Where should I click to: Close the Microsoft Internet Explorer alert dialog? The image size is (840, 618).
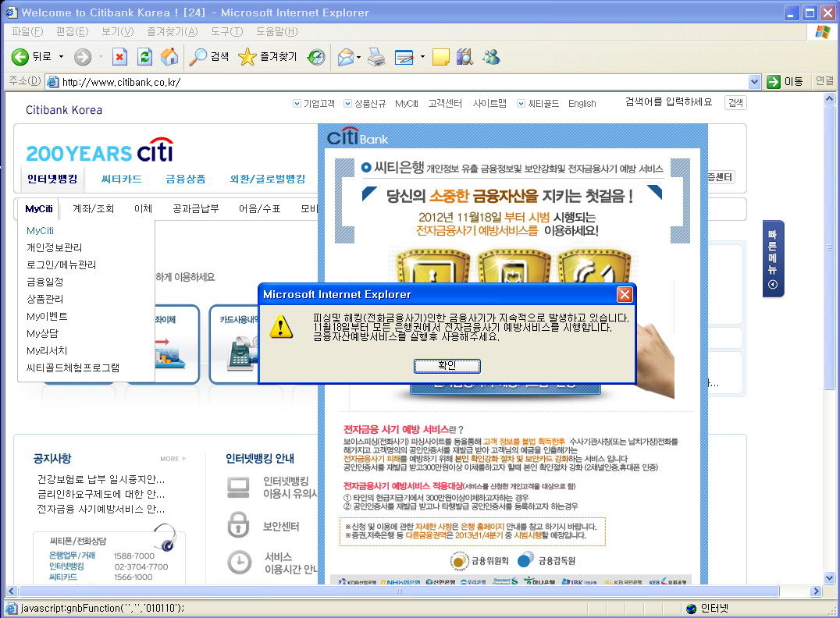625,294
